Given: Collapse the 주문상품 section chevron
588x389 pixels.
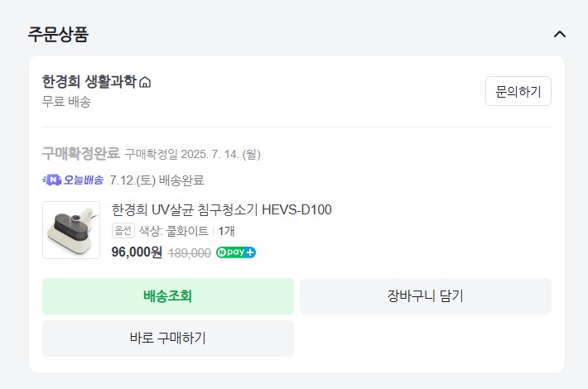Looking at the screenshot, I should (560, 34).
